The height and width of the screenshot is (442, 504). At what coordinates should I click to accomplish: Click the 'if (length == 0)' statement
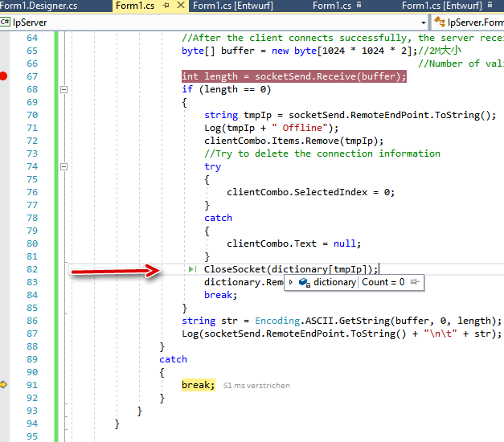(227, 89)
